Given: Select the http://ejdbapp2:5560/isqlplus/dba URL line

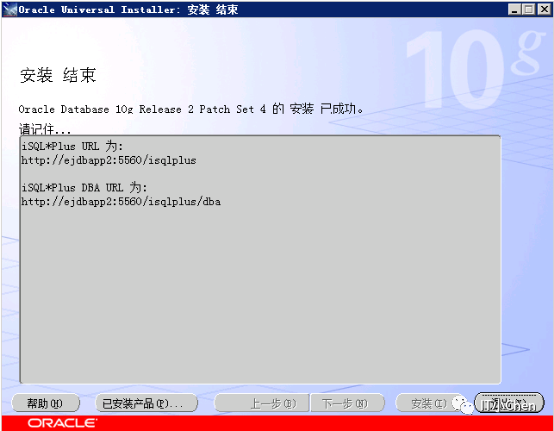Looking at the screenshot, I should (121, 202).
